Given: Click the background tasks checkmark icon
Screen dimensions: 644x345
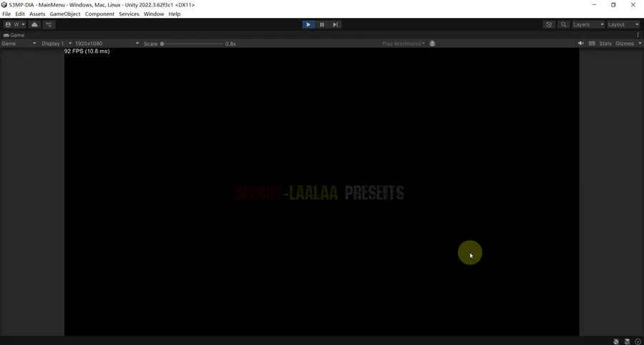Looking at the screenshot, I should (638, 341).
